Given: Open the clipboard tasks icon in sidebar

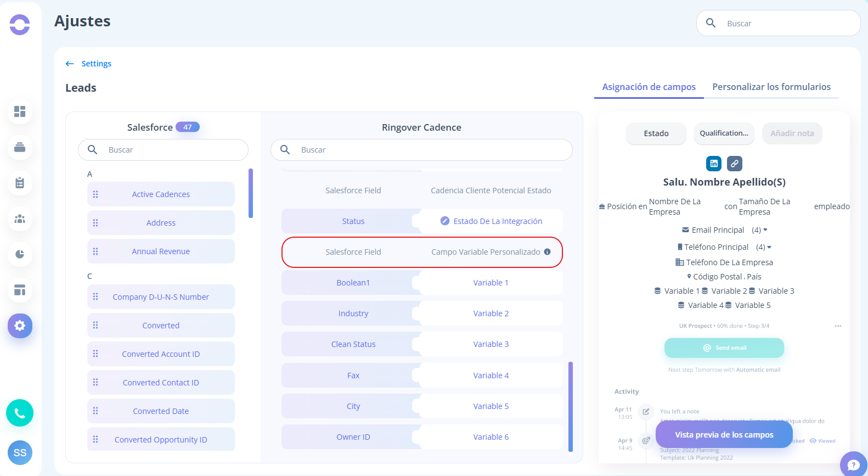Looking at the screenshot, I should [x=20, y=183].
